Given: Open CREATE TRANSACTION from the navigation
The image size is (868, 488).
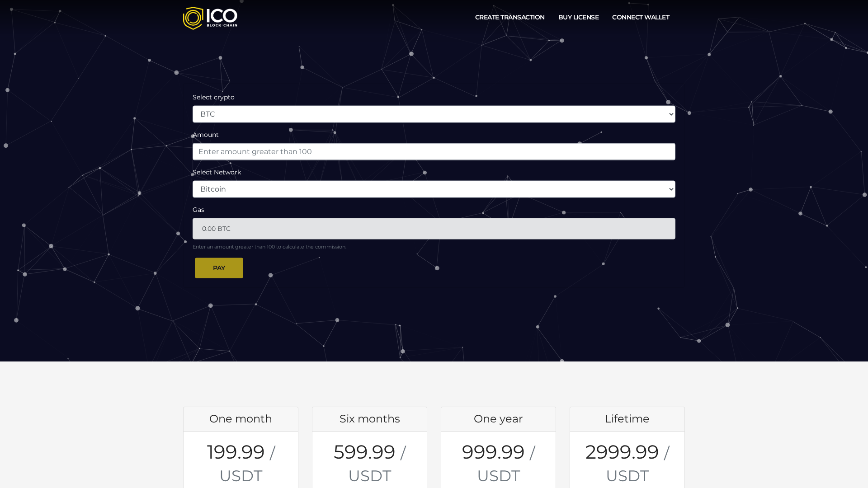Looking at the screenshot, I should point(509,17).
